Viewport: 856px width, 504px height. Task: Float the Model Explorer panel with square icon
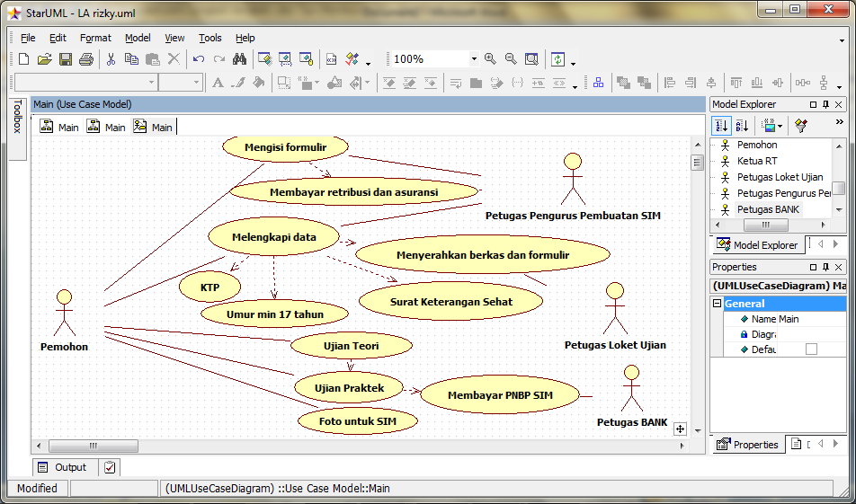(813, 104)
